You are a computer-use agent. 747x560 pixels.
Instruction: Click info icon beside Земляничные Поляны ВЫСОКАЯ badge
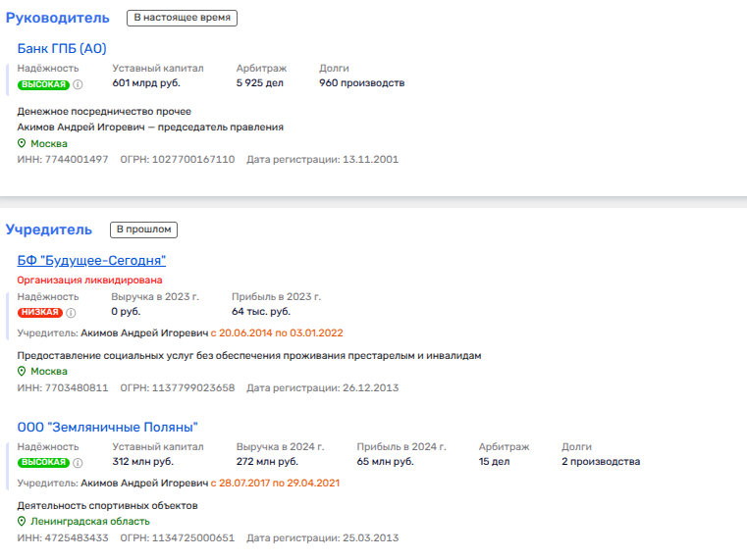[78, 463]
